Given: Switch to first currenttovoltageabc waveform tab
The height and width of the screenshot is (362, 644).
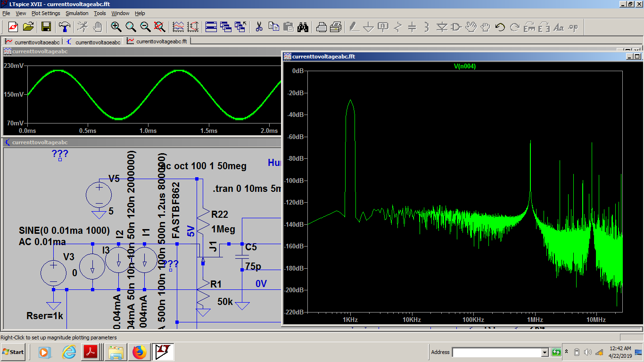Looking at the screenshot, I should [x=32, y=41].
